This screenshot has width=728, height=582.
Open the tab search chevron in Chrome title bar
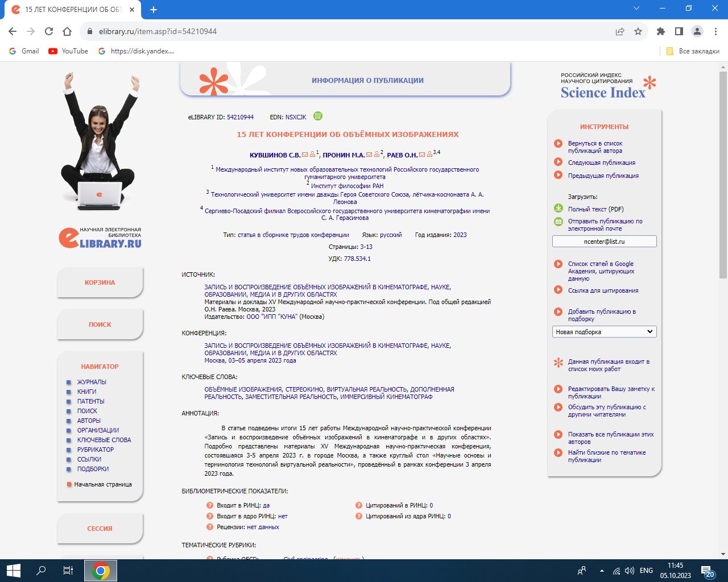point(636,9)
